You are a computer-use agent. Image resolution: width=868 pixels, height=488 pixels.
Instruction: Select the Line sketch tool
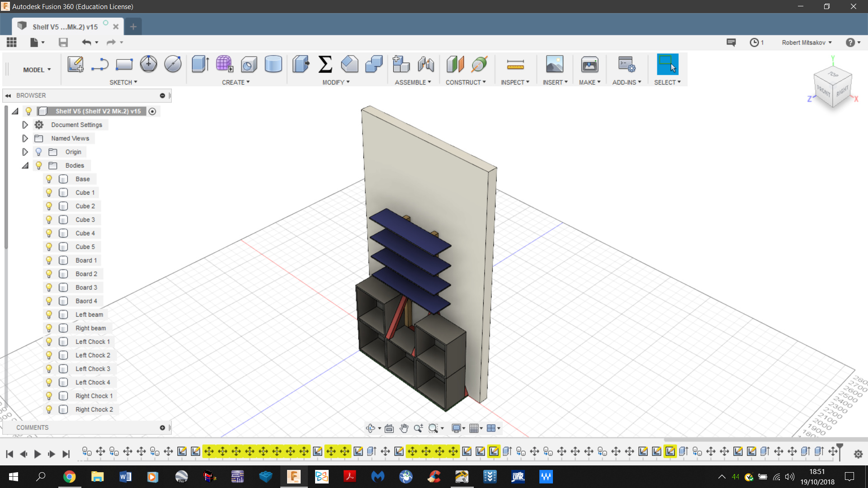coord(99,64)
